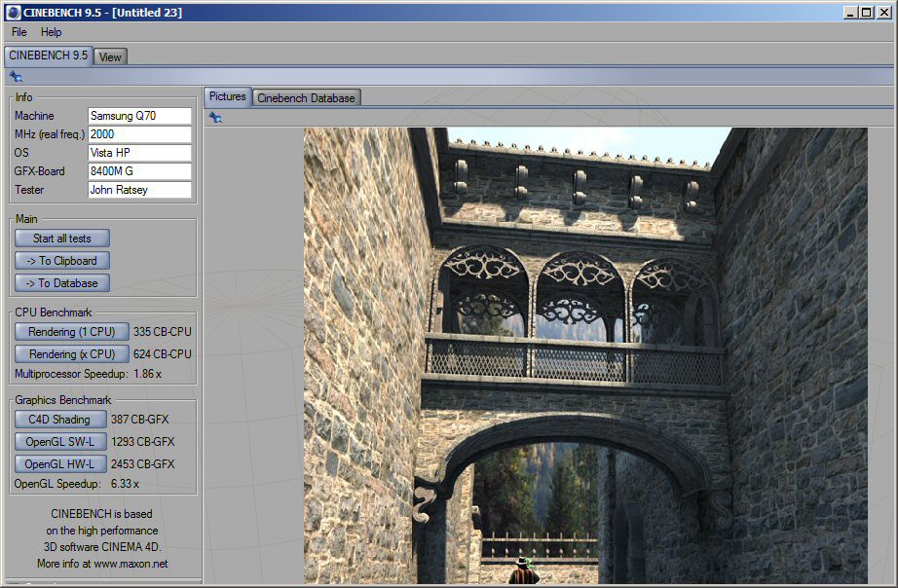The image size is (898, 588).
Task: Open the Help menu
Action: pyautogui.click(x=51, y=32)
